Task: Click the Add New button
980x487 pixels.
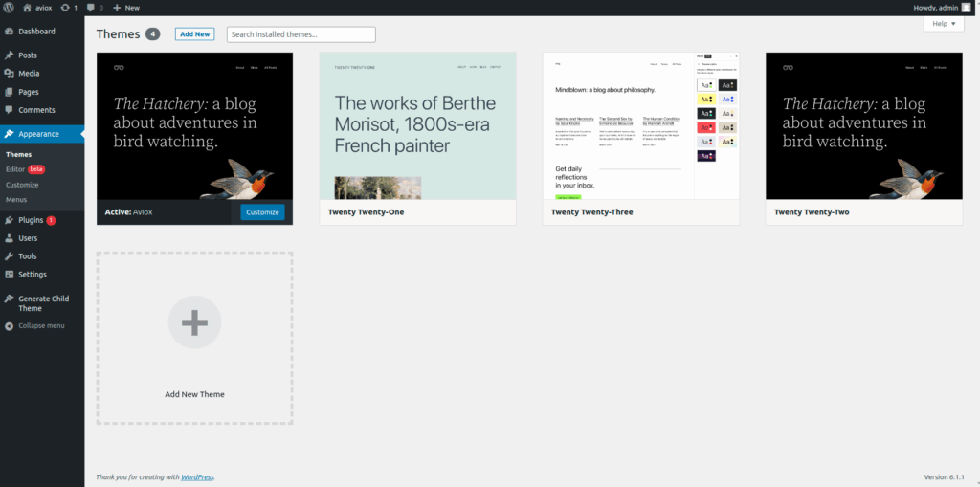Action: (x=194, y=34)
